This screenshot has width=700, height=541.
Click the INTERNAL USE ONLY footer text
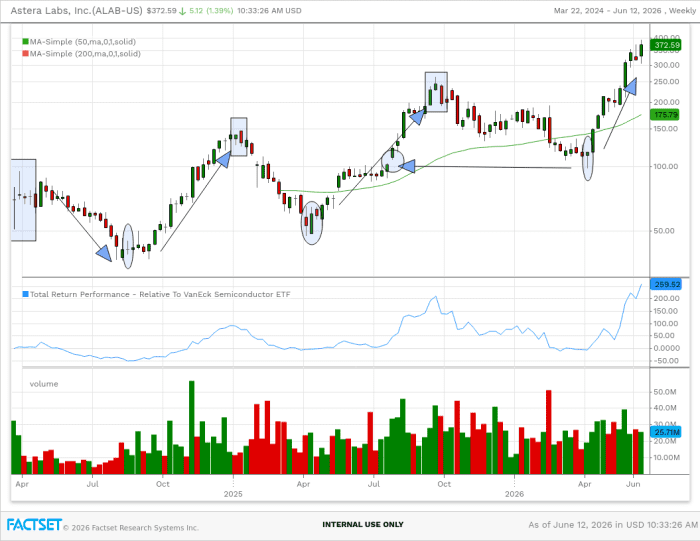click(x=363, y=524)
